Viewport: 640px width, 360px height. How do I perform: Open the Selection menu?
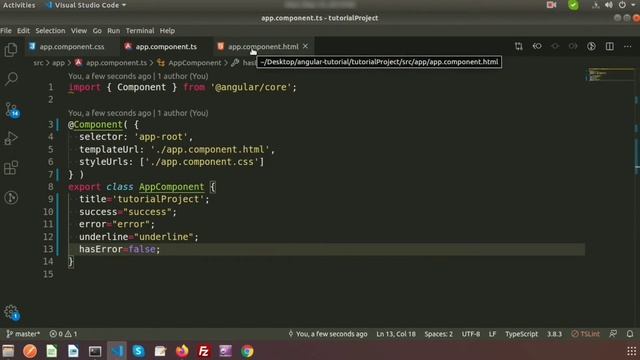(x=50, y=31)
